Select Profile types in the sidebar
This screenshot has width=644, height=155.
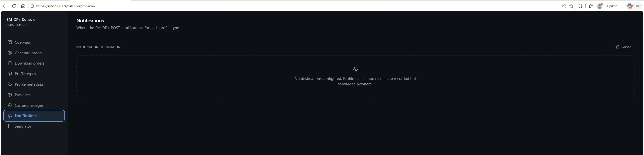pyautogui.click(x=34, y=74)
